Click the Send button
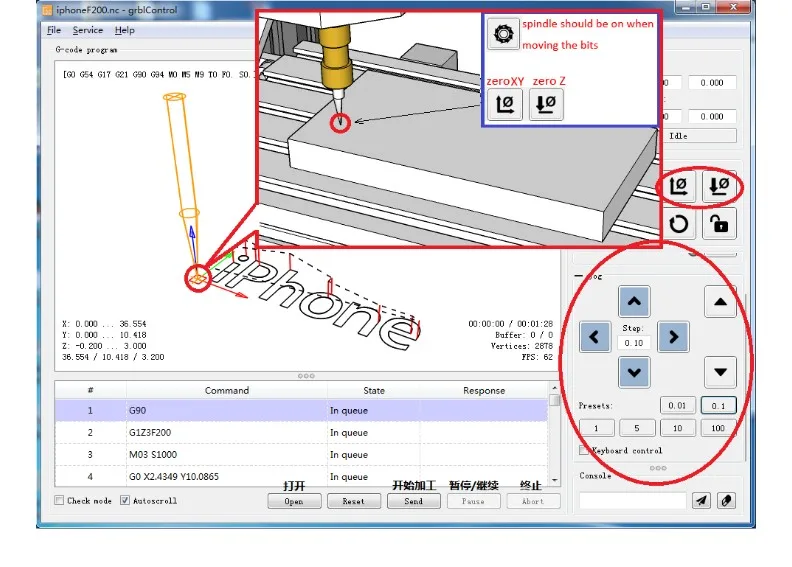 click(414, 501)
